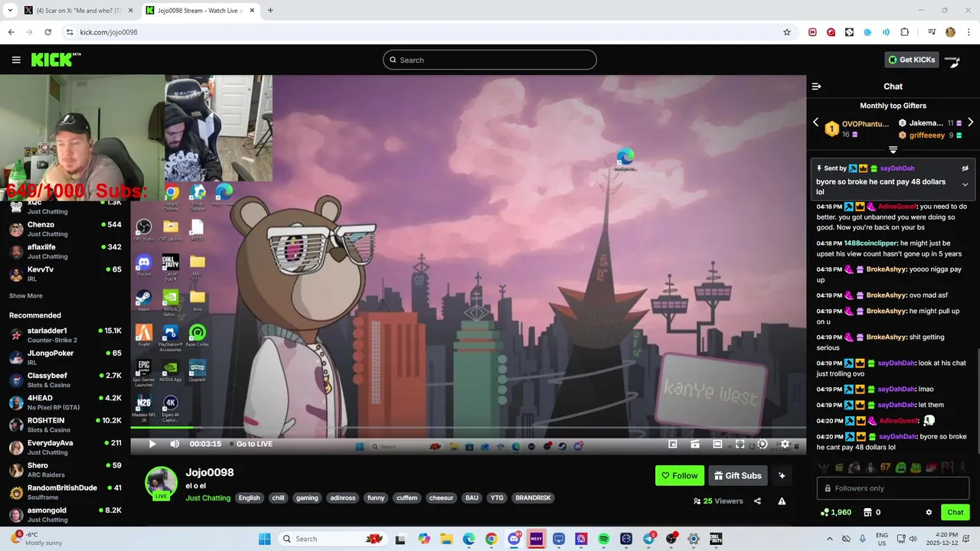Open the Windows Start menu

[x=264, y=539]
